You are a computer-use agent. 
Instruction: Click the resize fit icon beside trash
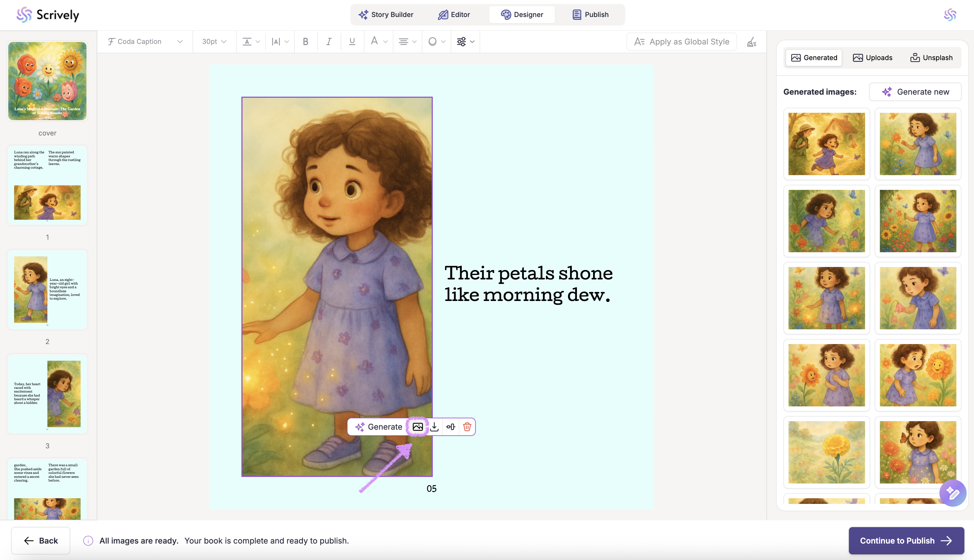click(451, 427)
